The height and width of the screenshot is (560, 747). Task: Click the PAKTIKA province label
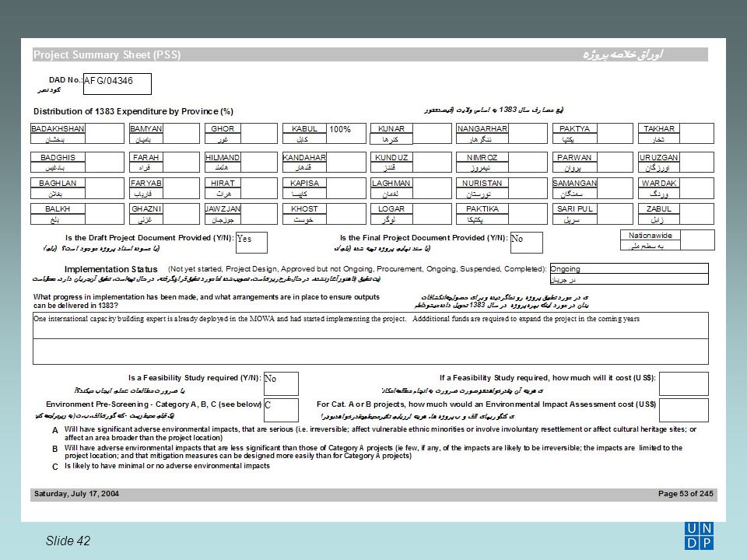(482, 208)
